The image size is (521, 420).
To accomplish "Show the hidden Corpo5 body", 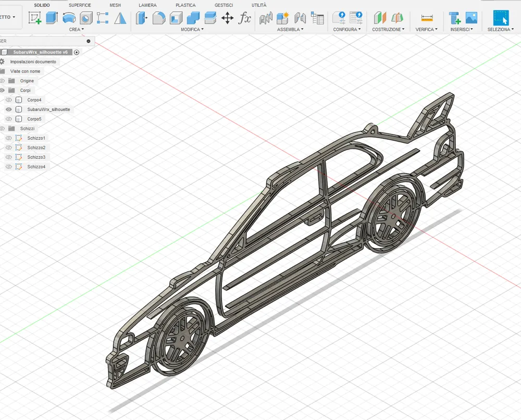I will (x=9, y=119).
